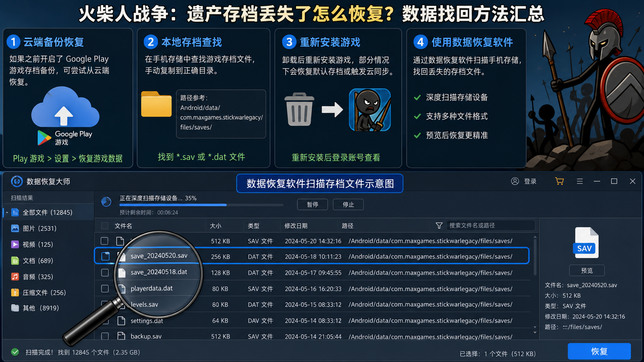Screen dimensions: 644x362
Task: Sort by the 路径 column header
Action: click(x=348, y=226)
